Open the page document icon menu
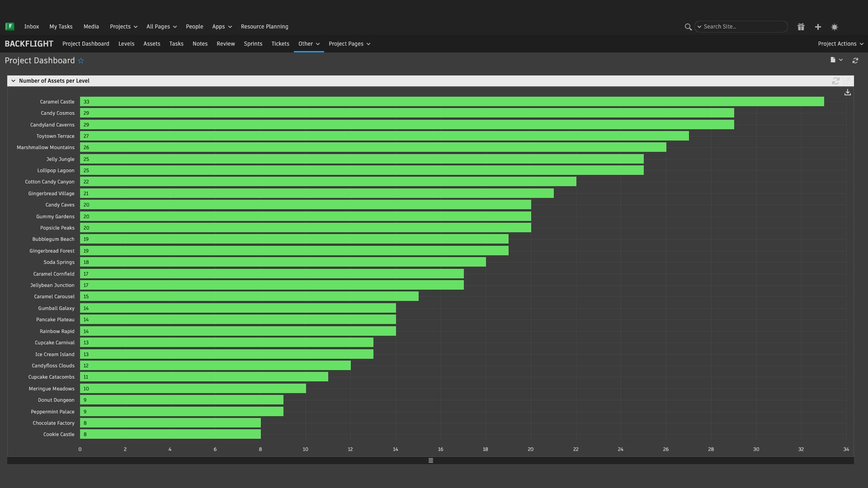Screen dimensions: 868x488 836,60
